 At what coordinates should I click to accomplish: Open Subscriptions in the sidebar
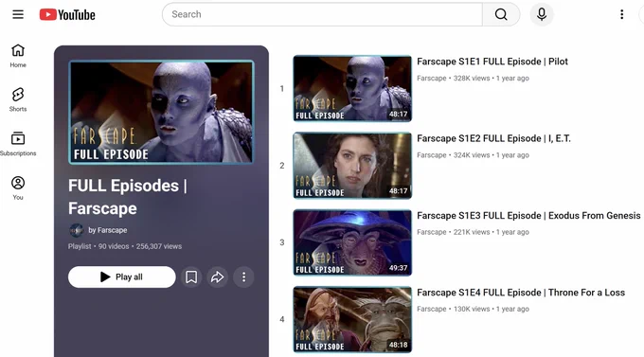point(18,144)
